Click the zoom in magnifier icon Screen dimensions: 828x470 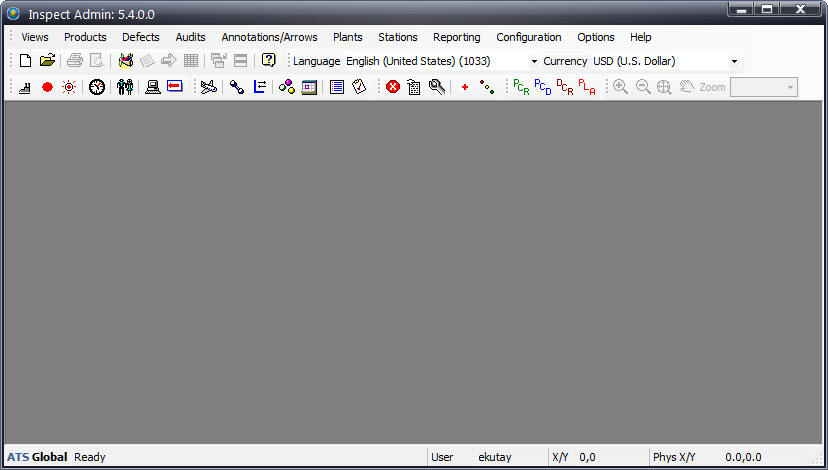[x=620, y=87]
